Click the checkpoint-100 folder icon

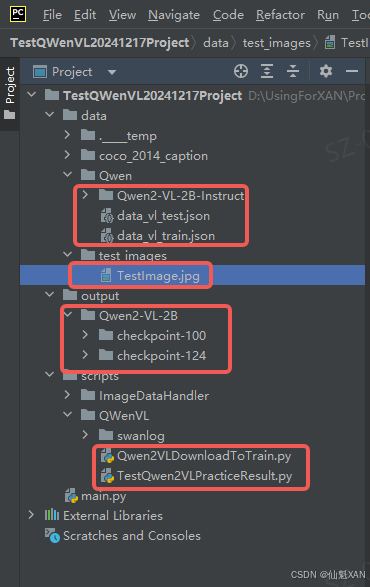point(106,335)
